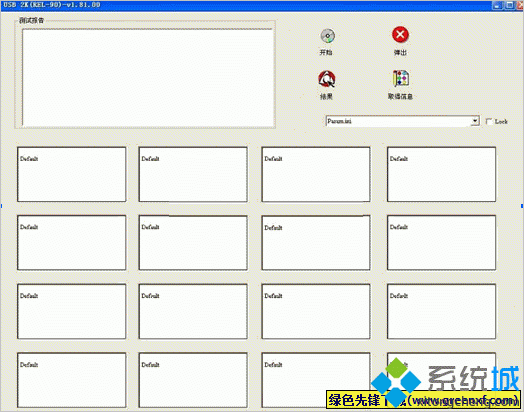Screen dimensions: 524x412
Task: Select the third Default slot in second row
Action: pos(316,243)
